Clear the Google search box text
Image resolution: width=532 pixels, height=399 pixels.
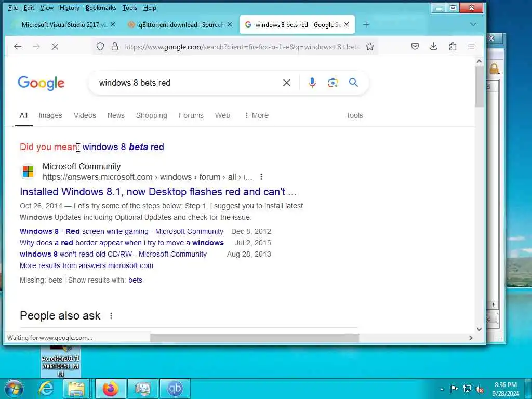[287, 83]
